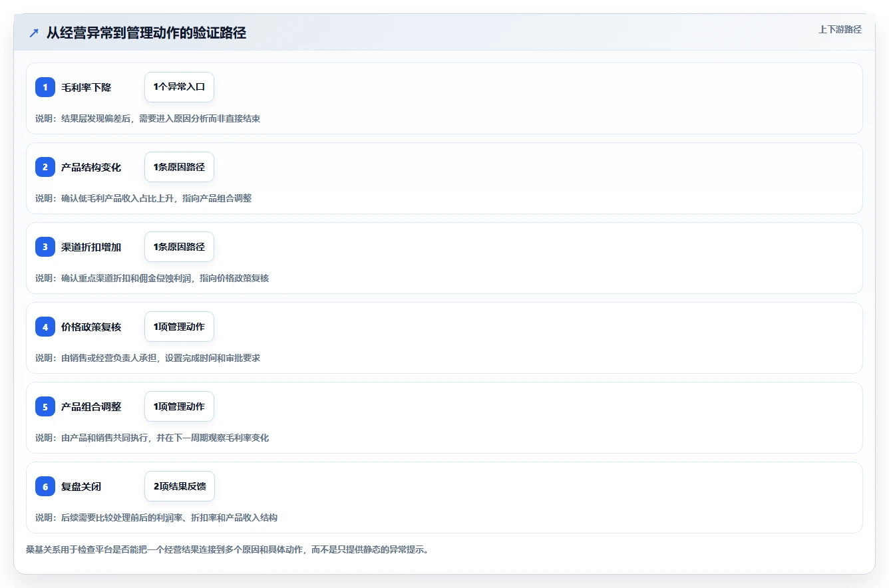Select the 产品结构变化 step name

91,167
